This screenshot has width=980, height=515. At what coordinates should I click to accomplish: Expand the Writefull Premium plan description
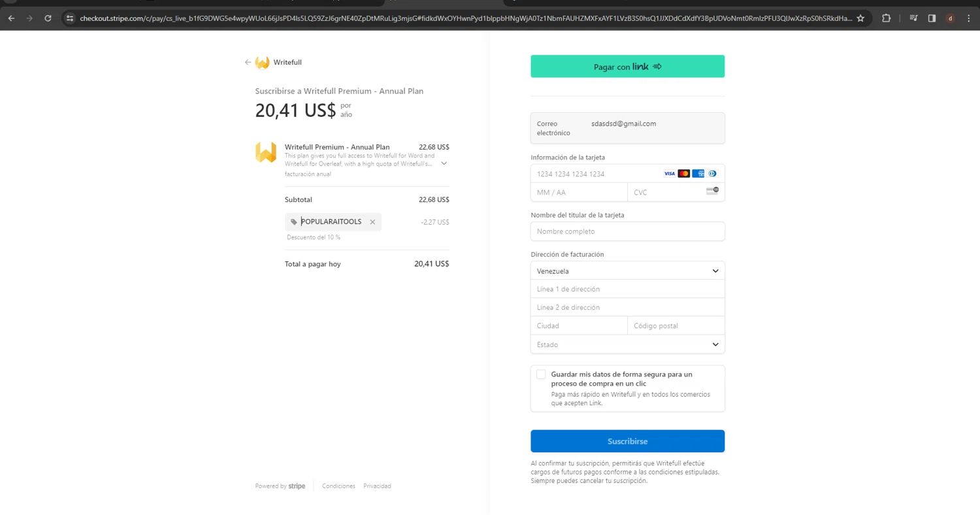(x=444, y=163)
